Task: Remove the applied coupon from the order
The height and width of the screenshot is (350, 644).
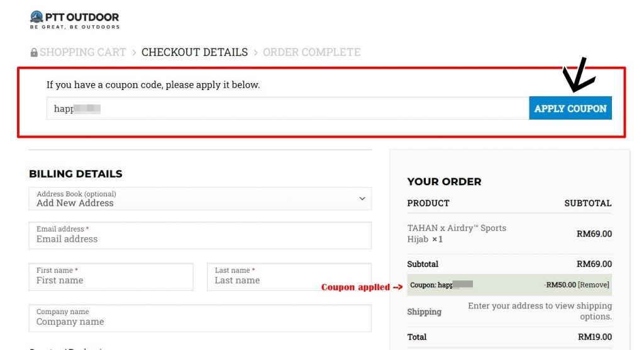Action: tap(594, 285)
